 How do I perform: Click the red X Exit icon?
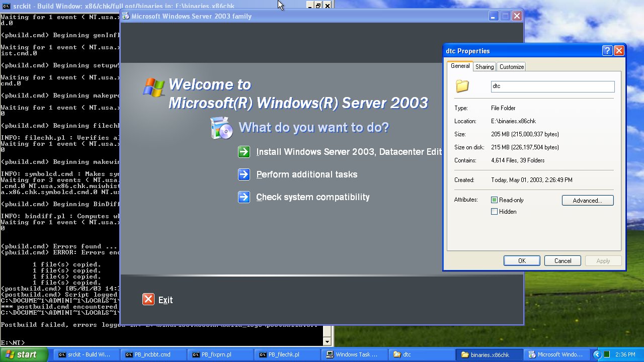pyautogui.click(x=148, y=300)
